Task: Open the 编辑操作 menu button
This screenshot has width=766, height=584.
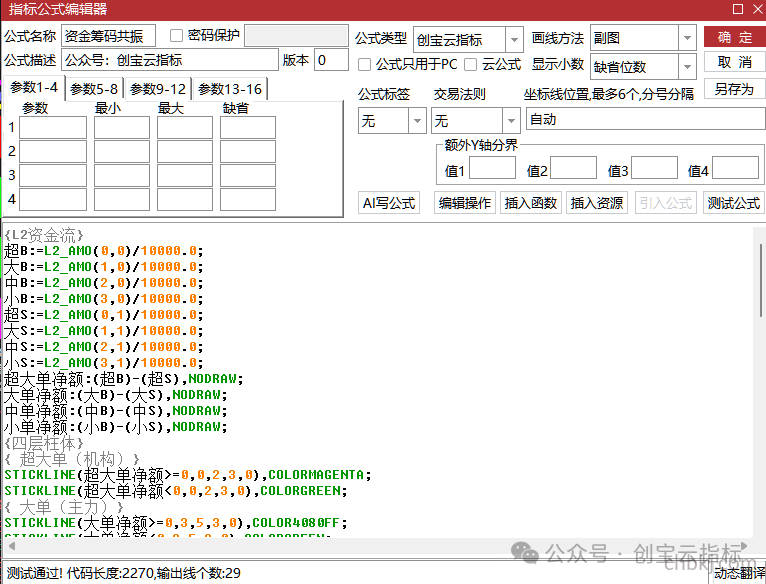Action: tap(465, 202)
